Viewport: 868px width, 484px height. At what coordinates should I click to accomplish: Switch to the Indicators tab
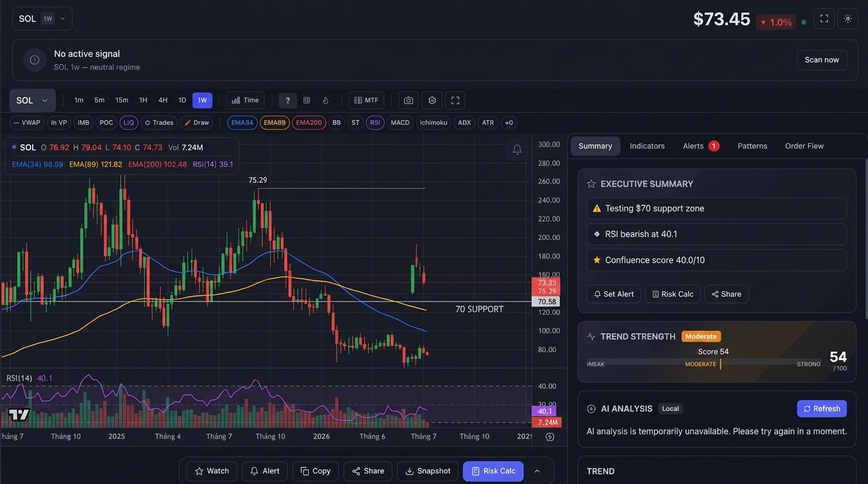[647, 146]
